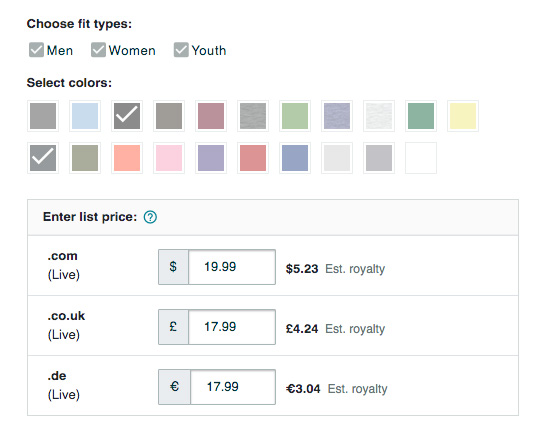
Task: Select the light blue color swatch
Action: (85, 116)
